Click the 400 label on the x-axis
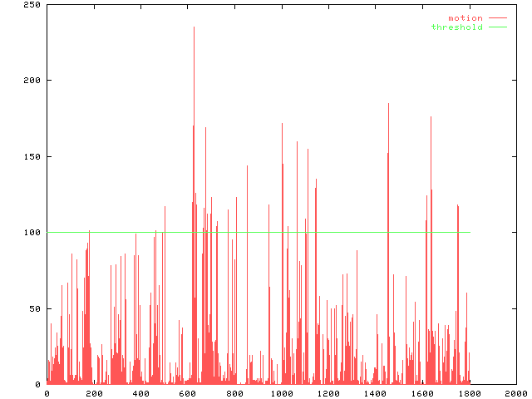Viewport: 532px width, 399px height. click(x=140, y=393)
